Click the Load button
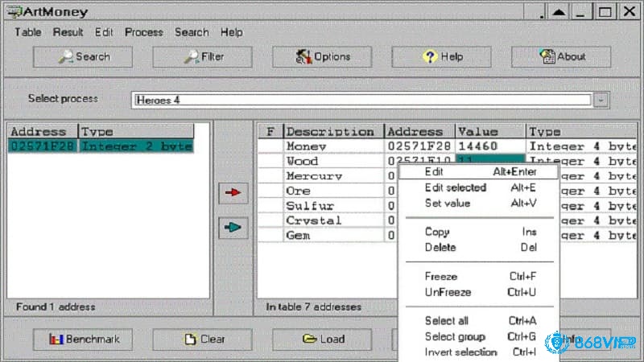This screenshot has width=644, height=362. tap(322, 339)
